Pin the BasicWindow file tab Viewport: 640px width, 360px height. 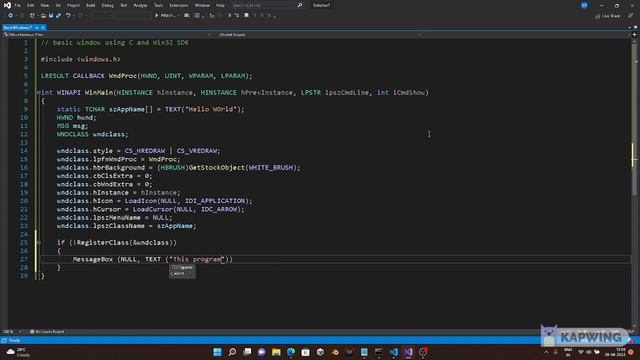click(x=37, y=27)
